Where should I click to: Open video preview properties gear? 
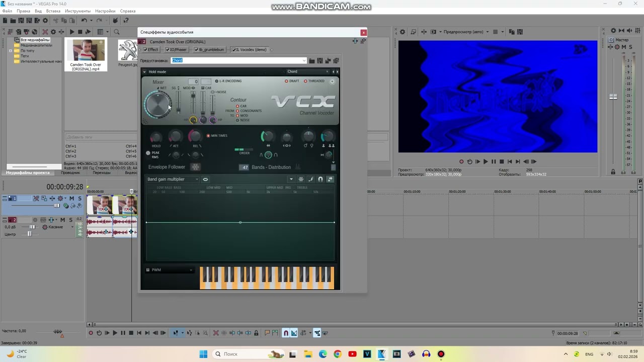[403, 32]
